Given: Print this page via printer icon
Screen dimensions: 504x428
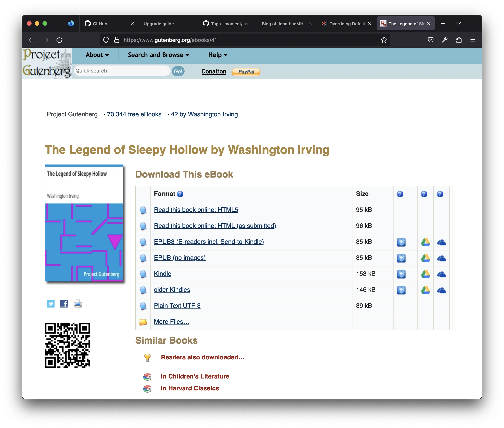Looking at the screenshot, I should [78, 304].
